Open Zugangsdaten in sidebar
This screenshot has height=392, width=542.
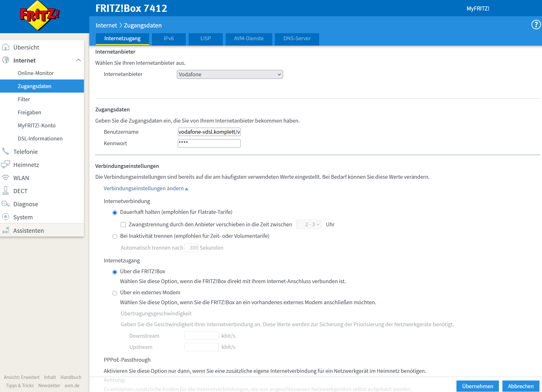pos(42,86)
